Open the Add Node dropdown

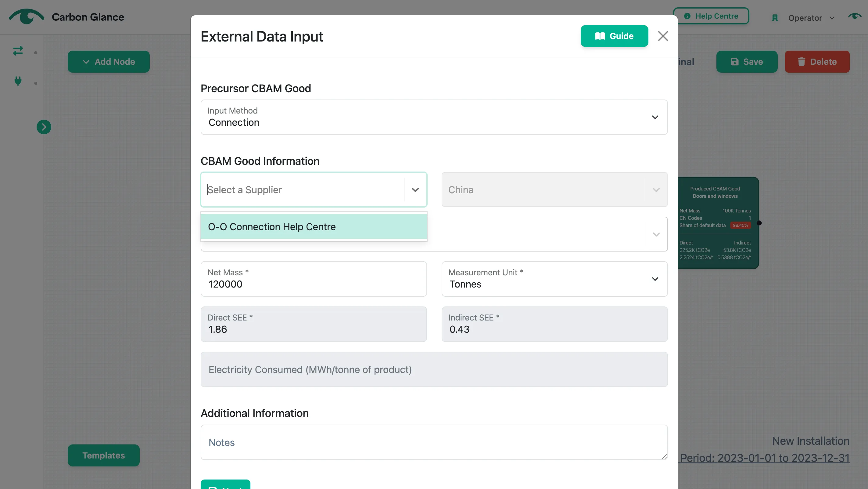click(109, 62)
